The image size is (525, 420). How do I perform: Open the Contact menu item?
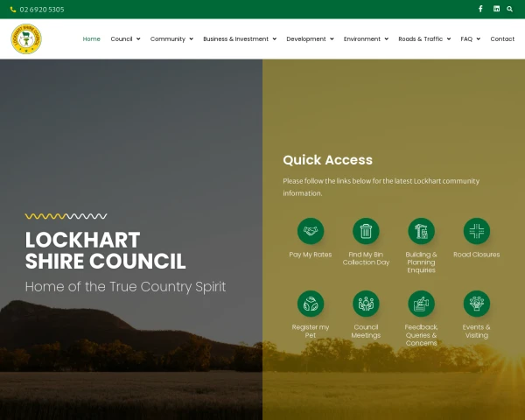pyautogui.click(x=502, y=38)
